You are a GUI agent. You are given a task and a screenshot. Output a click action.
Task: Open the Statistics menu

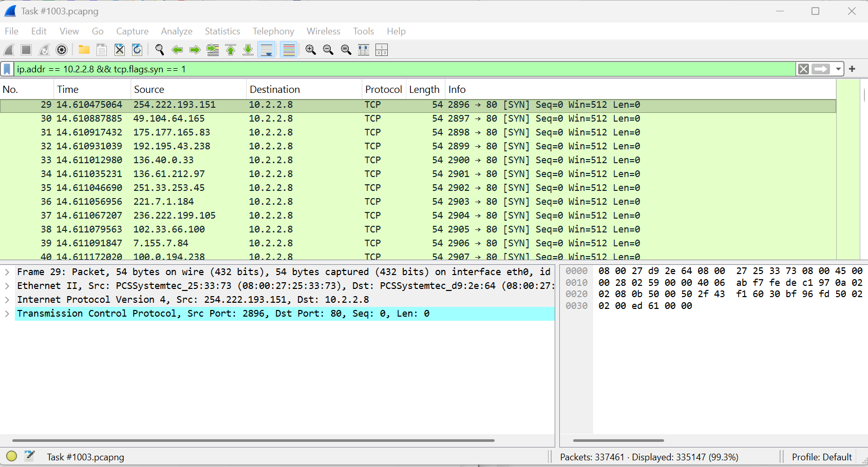[222, 31]
